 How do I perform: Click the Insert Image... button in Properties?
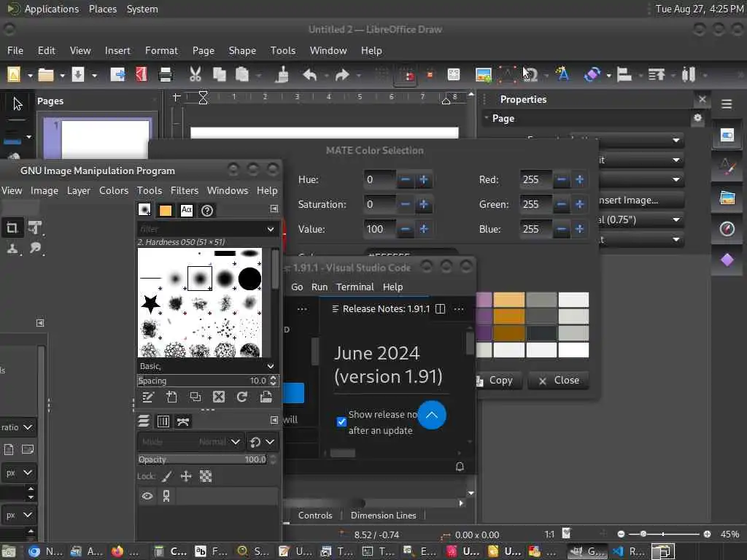(x=640, y=200)
